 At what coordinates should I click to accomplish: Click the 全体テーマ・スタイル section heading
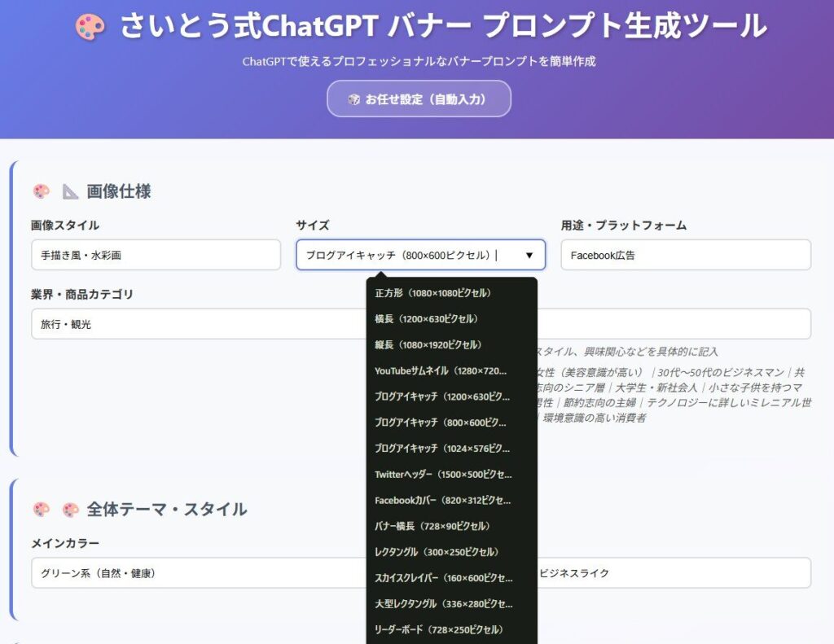coord(167,510)
